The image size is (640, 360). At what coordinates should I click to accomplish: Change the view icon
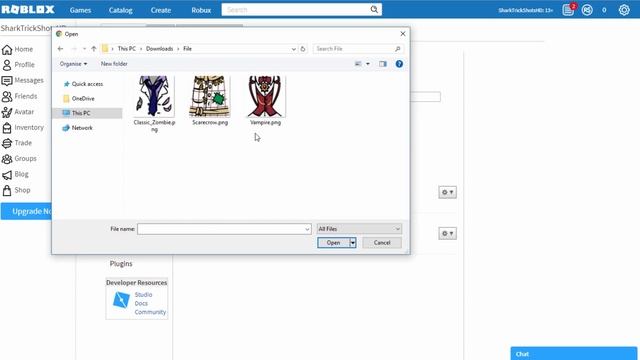coord(358,64)
